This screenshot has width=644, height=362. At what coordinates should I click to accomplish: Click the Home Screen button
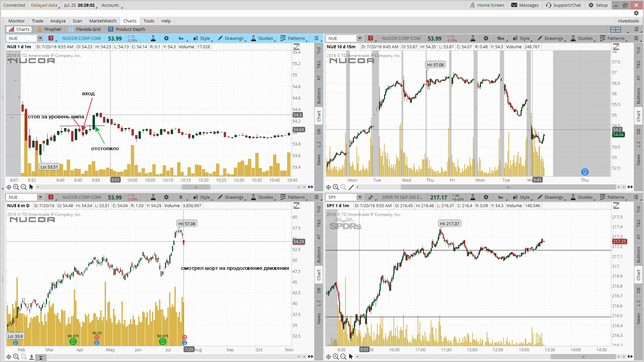pos(487,5)
